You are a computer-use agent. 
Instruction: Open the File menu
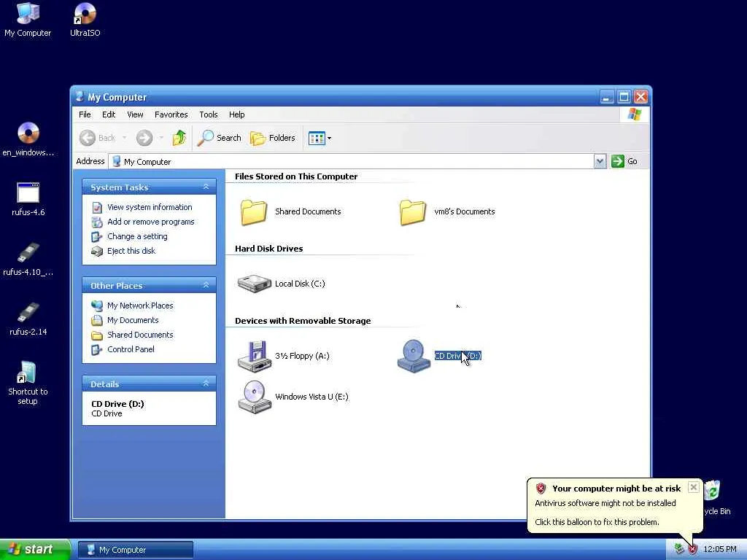coord(85,114)
